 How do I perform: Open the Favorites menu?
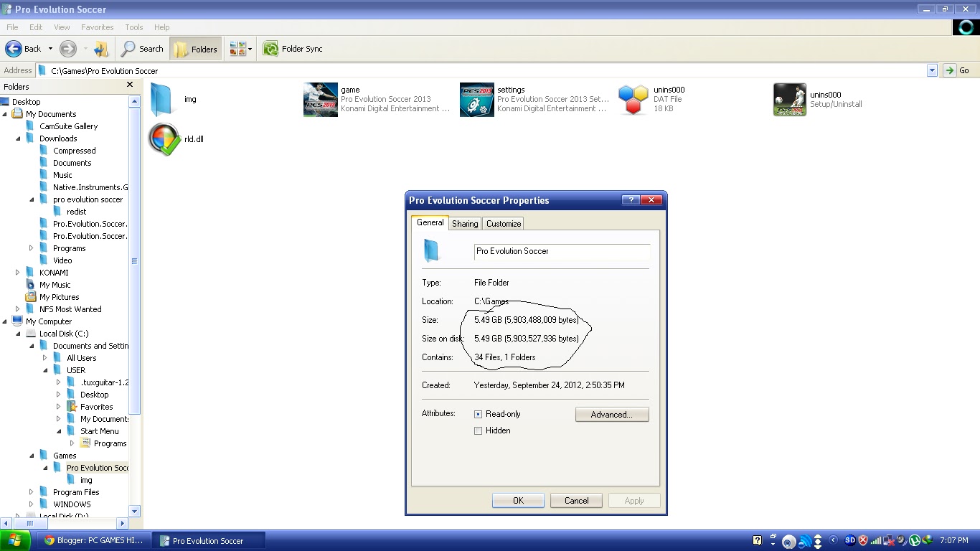point(97,27)
